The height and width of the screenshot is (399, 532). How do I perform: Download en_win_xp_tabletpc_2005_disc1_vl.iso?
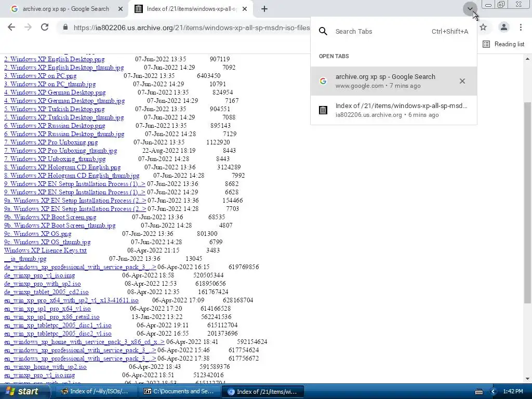(58, 325)
